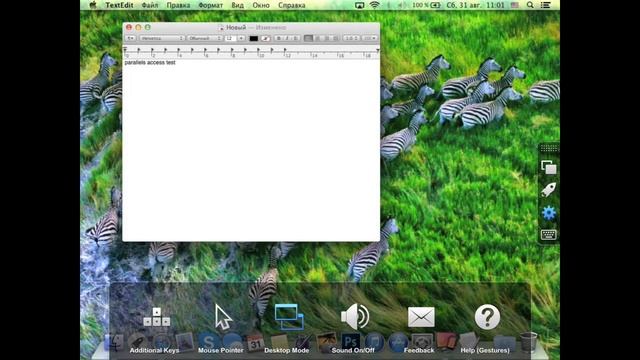Align text left
The image size is (640, 360).
(308, 38)
